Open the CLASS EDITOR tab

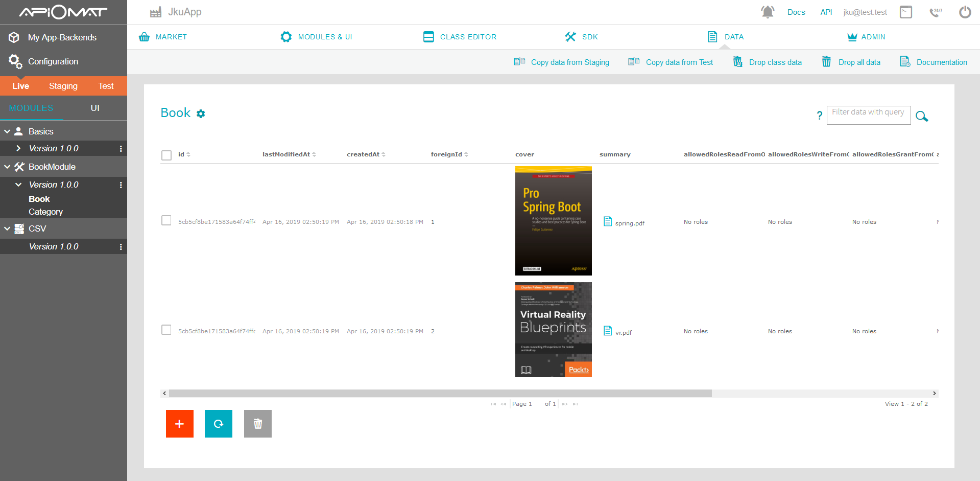click(460, 37)
